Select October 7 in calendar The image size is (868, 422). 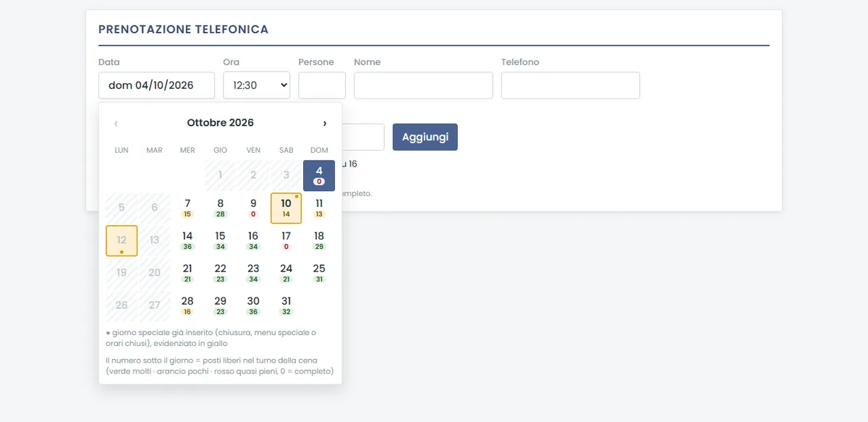point(187,208)
